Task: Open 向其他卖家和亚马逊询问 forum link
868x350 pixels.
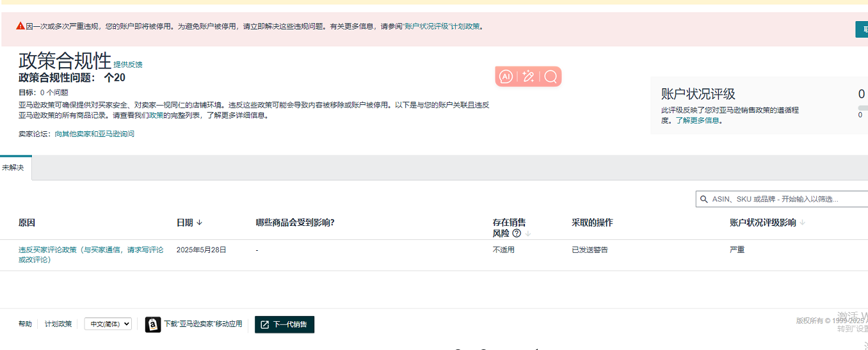Action: pos(95,134)
